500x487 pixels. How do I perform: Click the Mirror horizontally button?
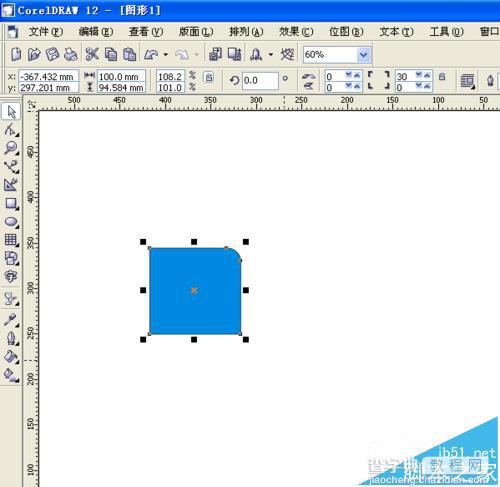tap(309, 76)
